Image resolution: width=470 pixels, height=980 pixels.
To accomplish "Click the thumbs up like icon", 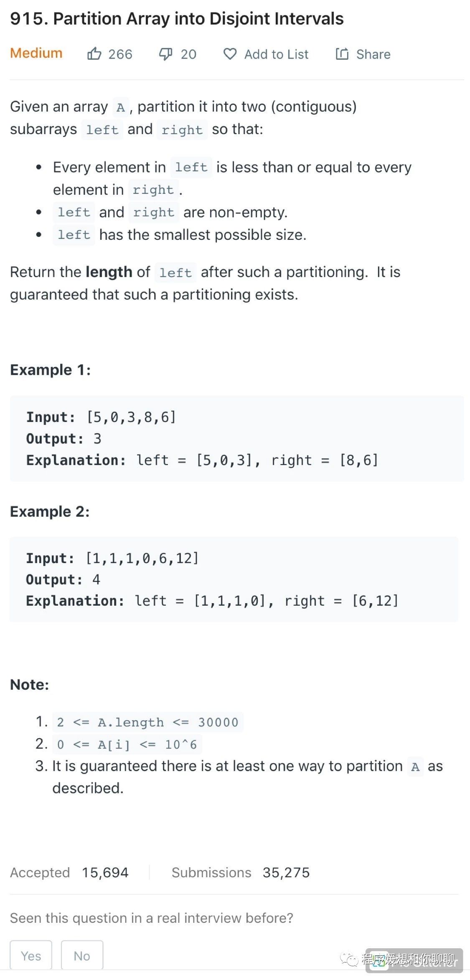I will click(94, 54).
